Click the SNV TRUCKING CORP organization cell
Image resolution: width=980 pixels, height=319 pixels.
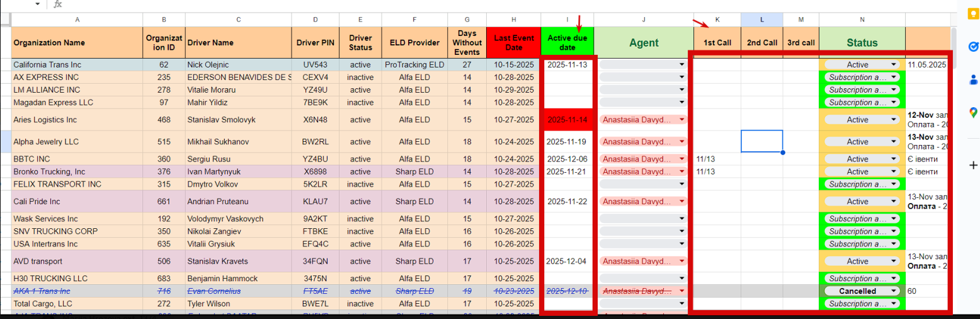tap(77, 231)
